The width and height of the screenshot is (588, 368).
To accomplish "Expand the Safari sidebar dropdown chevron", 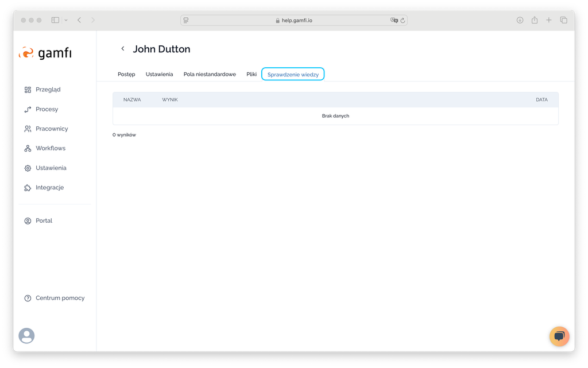I will point(66,20).
